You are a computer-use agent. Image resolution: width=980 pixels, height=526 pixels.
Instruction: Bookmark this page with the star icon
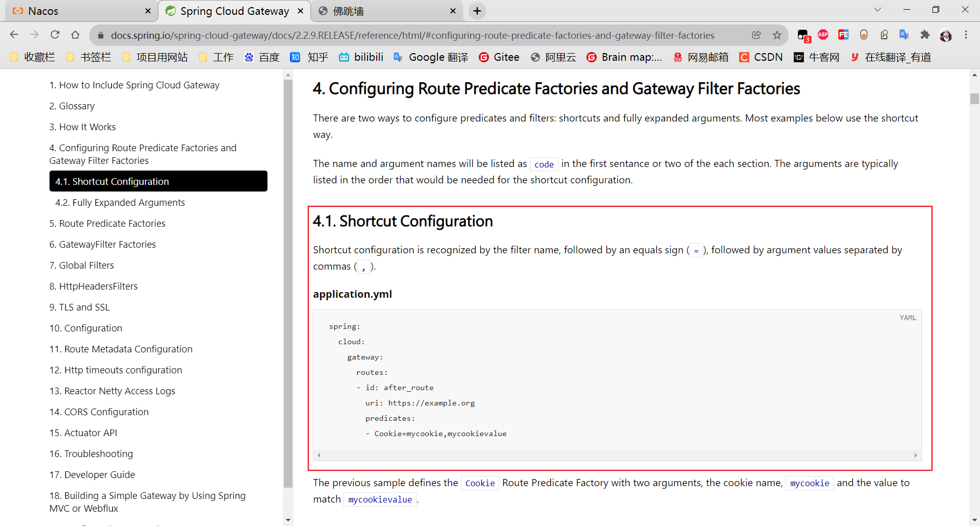click(777, 35)
